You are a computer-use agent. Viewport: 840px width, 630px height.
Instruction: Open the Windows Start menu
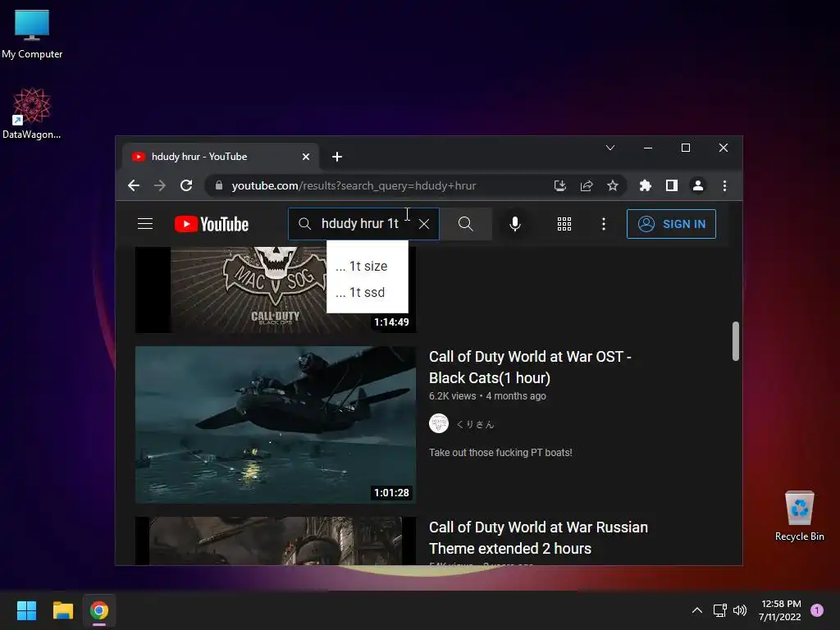point(26,610)
